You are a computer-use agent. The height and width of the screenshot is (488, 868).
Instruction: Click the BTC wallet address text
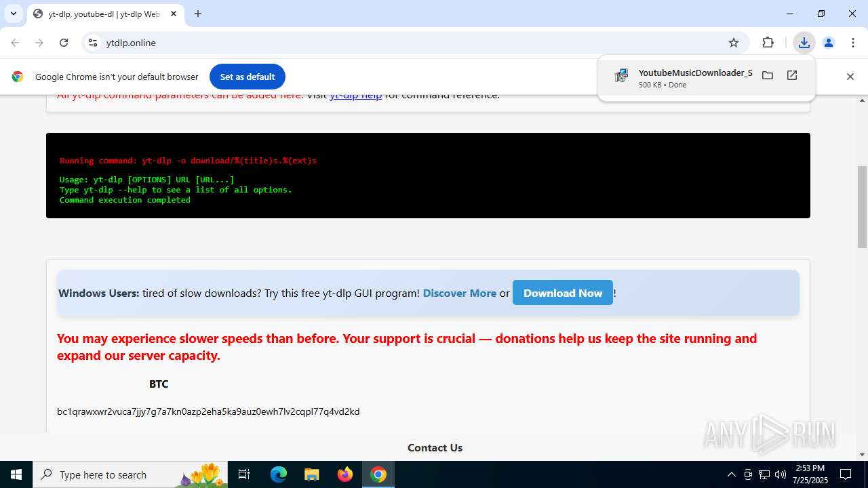pos(208,411)
